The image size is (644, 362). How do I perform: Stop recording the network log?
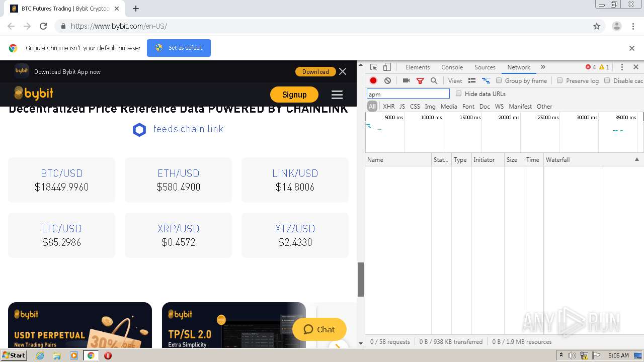[373, 80]
